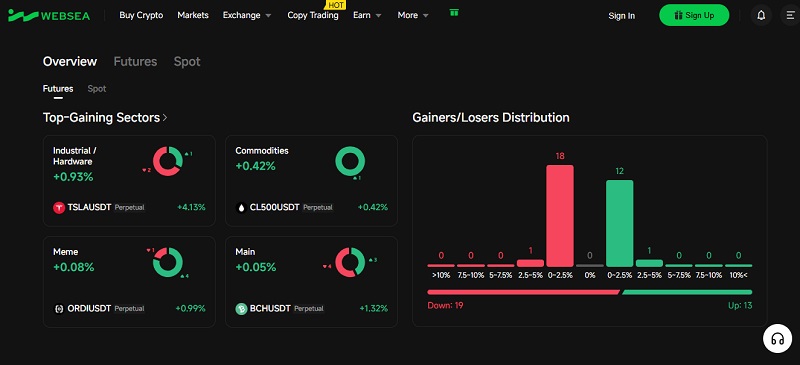Click the green 2.5~5% gainers bar

[x=649, y=263]
